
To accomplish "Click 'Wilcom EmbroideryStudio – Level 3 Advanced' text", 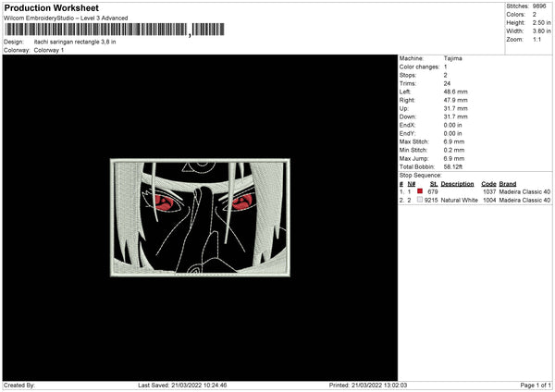I will (x=66, y=18).
